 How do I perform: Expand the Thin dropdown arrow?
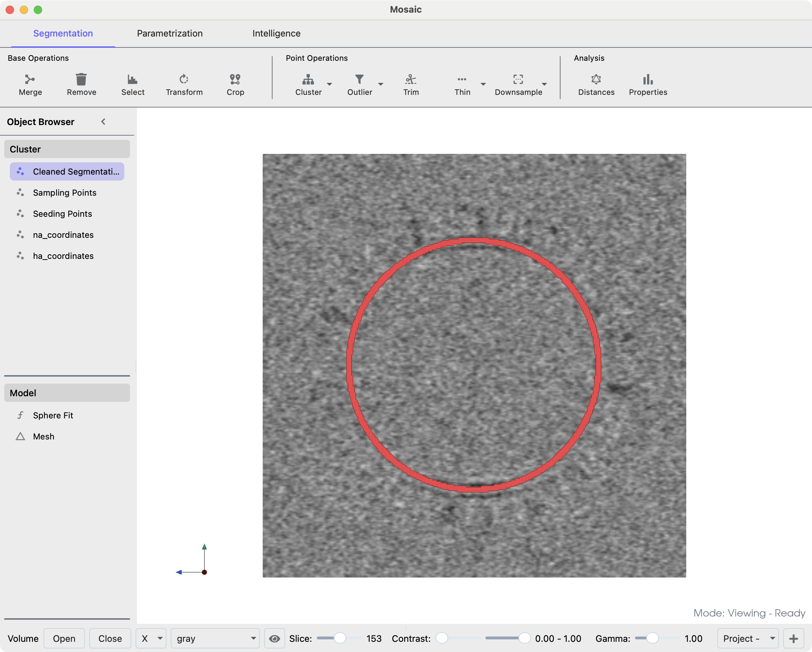coord(483,84)
